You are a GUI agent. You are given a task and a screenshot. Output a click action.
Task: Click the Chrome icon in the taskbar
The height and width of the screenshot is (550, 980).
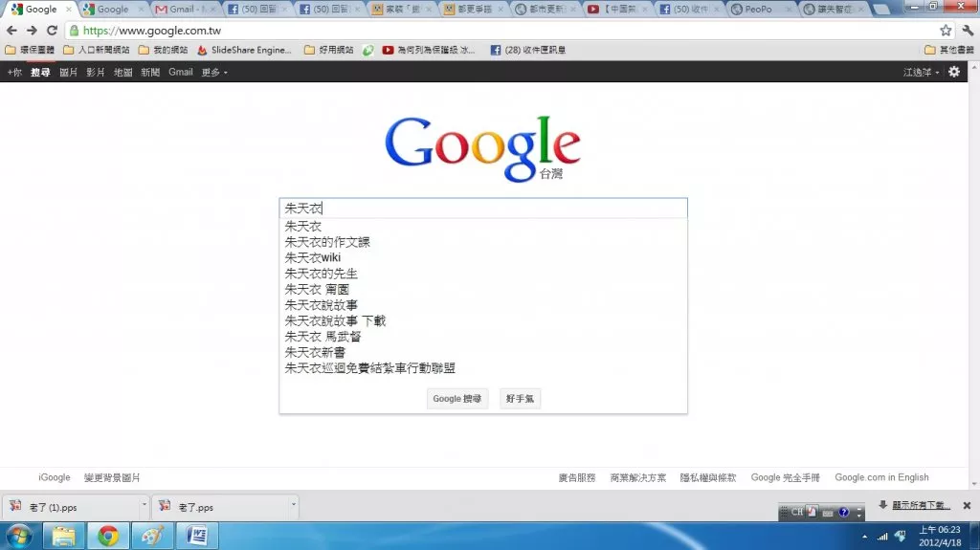pyautogui.click(x=108, y=537)
